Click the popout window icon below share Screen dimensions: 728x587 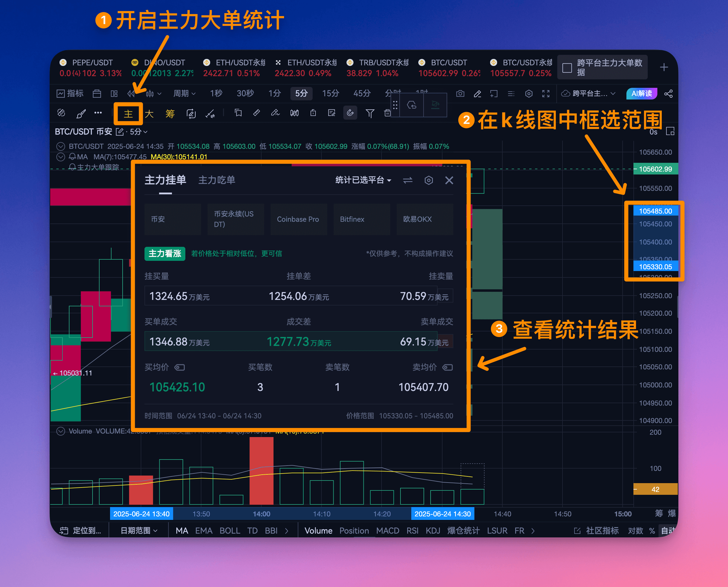click(670, 131)
